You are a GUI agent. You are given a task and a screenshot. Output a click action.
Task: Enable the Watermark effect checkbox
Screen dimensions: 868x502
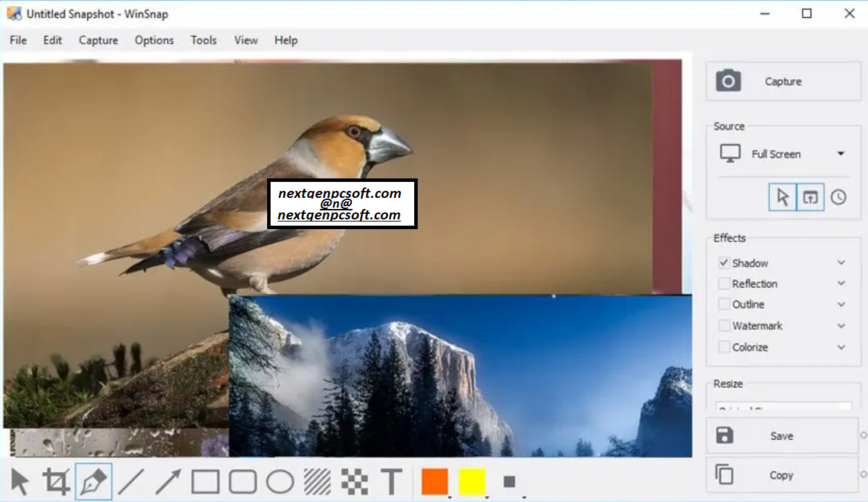724,326
